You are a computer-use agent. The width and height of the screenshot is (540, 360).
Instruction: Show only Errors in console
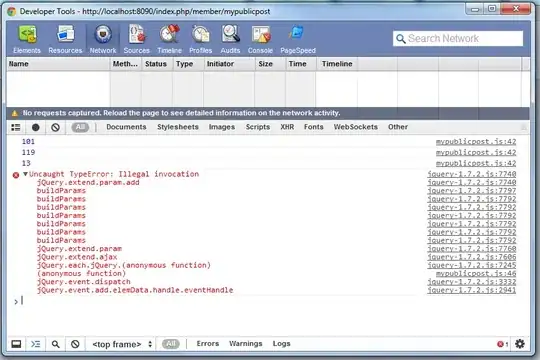coord(208,344)
